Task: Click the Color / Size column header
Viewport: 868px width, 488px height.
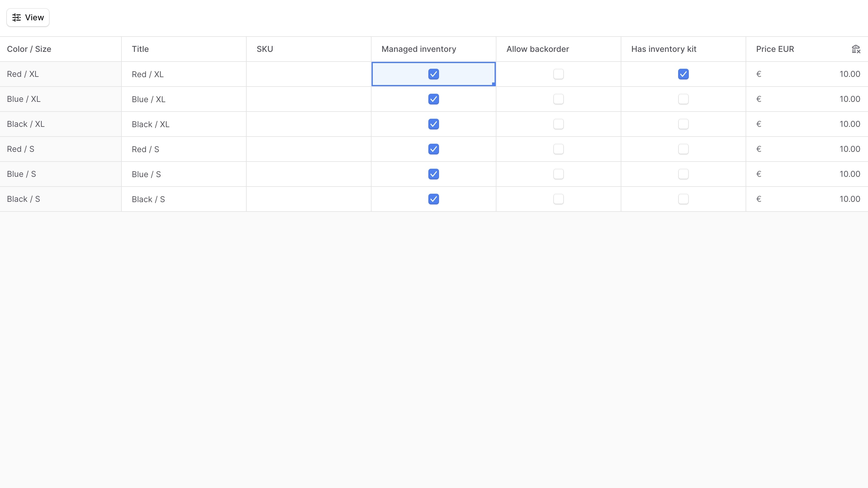Action: click(x=29, y=49)
